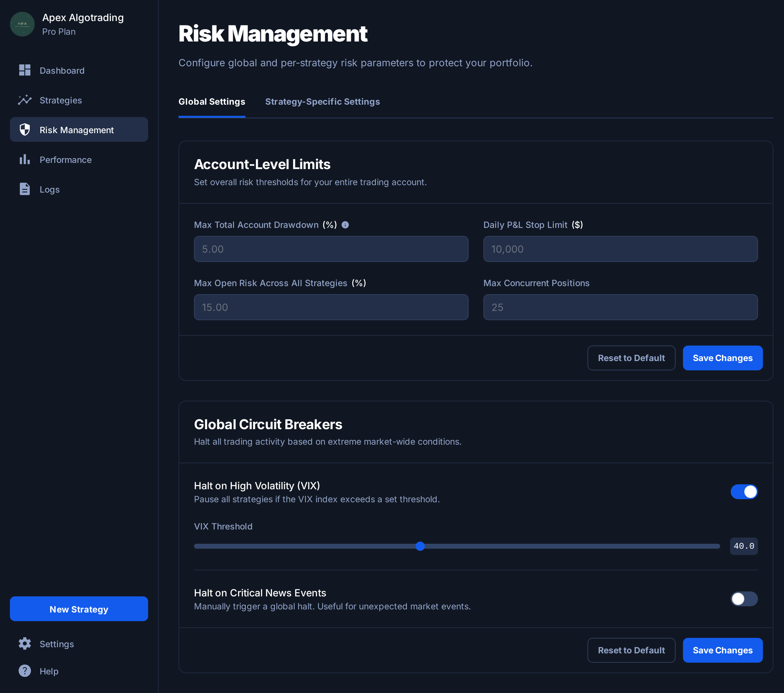The image size is (784, 693).
Task: Click the Daily P&L Stop Limit field
Action: point(620,249)
